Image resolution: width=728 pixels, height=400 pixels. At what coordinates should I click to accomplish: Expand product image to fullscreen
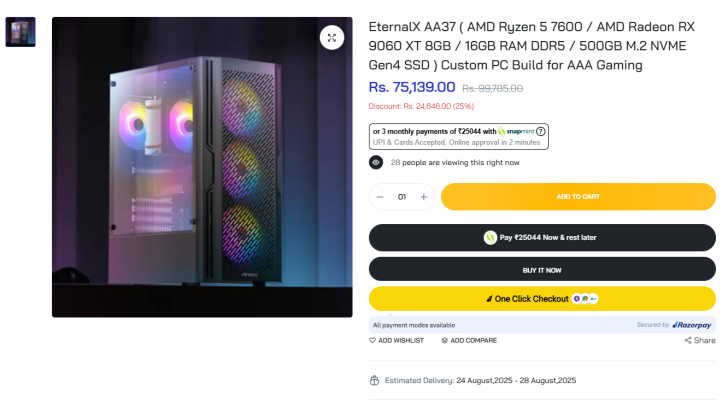point(332,38)
